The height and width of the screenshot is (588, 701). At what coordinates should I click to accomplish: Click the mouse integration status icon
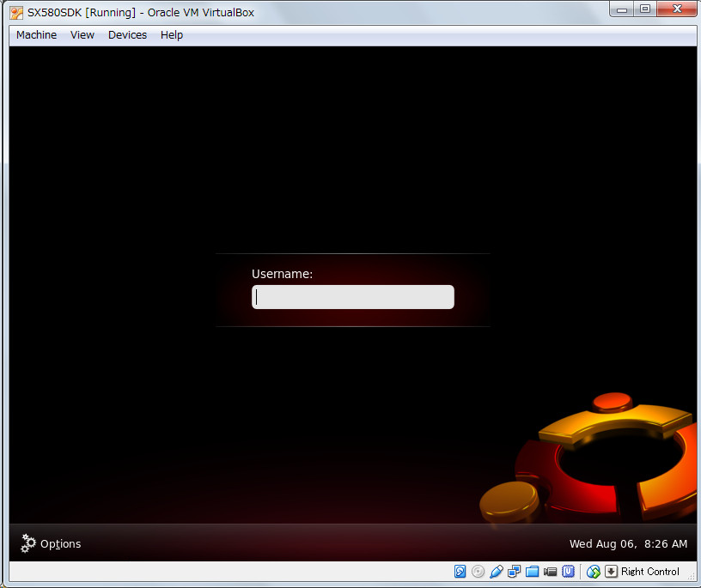tap(594, 572)
